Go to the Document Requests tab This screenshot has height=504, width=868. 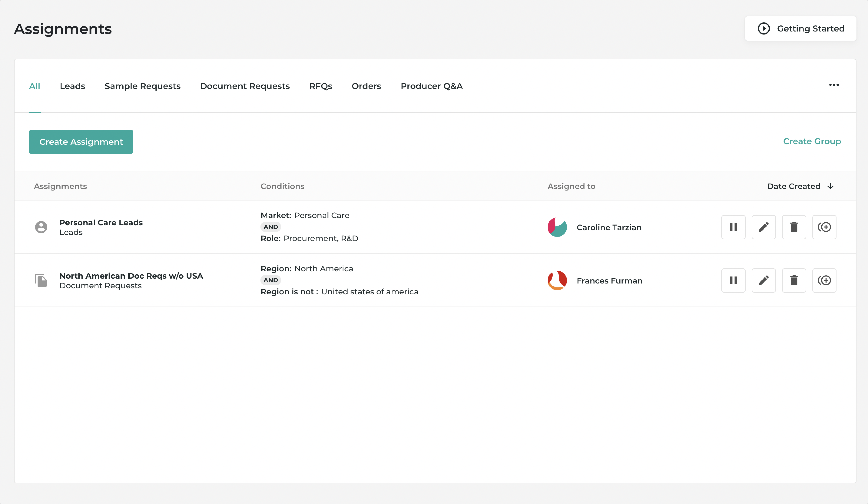click(x=245, y=86)
